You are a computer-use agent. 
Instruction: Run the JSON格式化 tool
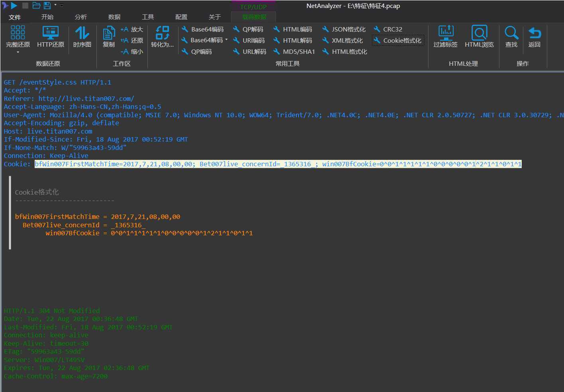pos(344,29)
